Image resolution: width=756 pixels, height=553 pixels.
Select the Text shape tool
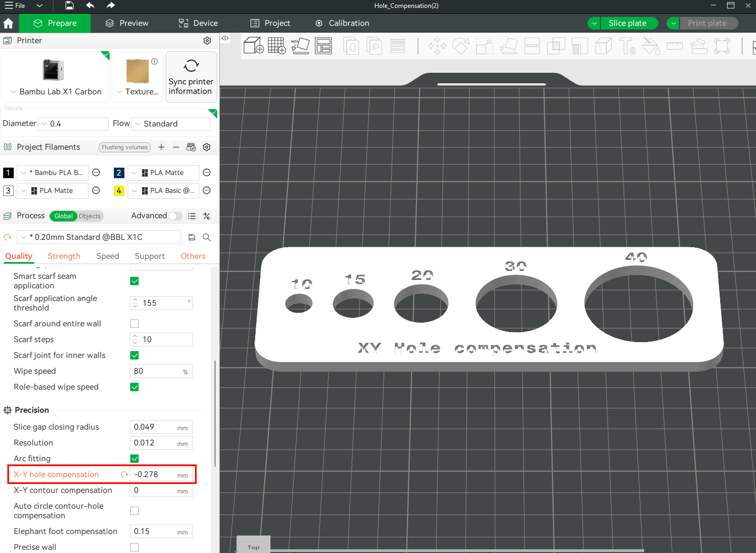click(x=627, y=46)
